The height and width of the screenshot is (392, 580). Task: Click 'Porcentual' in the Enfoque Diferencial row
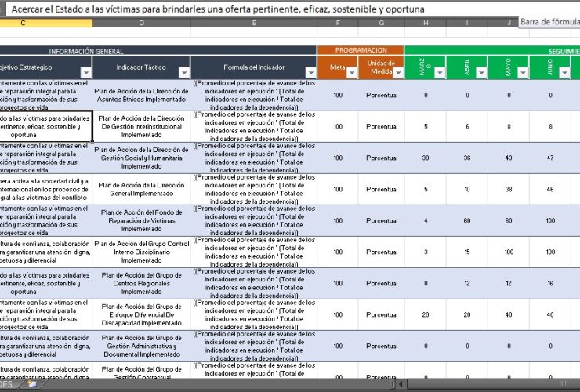click(x=382, y=314)
